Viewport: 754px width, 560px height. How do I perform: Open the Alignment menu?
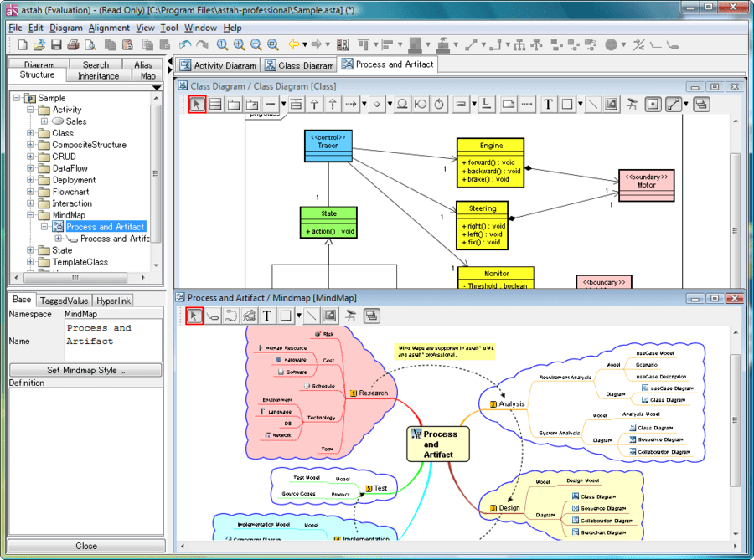[x=109, y=28]
